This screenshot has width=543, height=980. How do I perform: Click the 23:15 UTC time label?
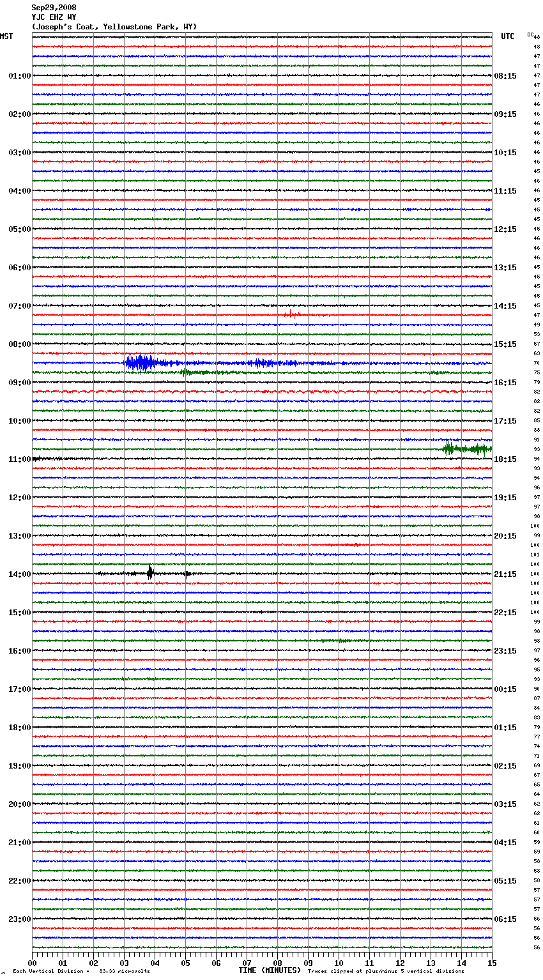[505, 651]
